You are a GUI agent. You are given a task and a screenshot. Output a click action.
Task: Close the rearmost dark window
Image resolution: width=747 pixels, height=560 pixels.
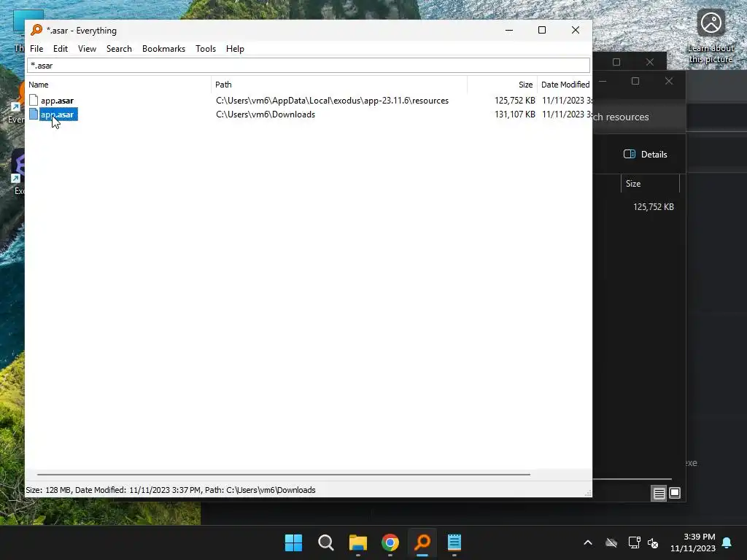(x=650, y=62)
